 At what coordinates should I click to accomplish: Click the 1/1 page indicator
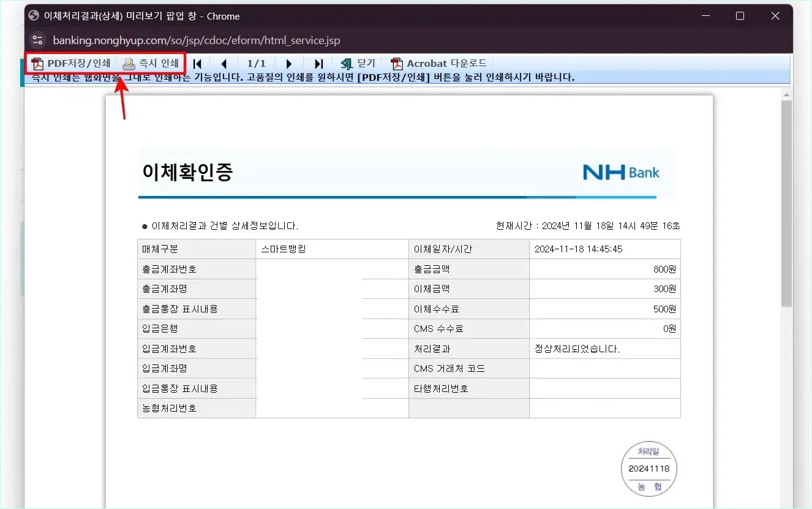pyautogui.click(x=257, y=62)
